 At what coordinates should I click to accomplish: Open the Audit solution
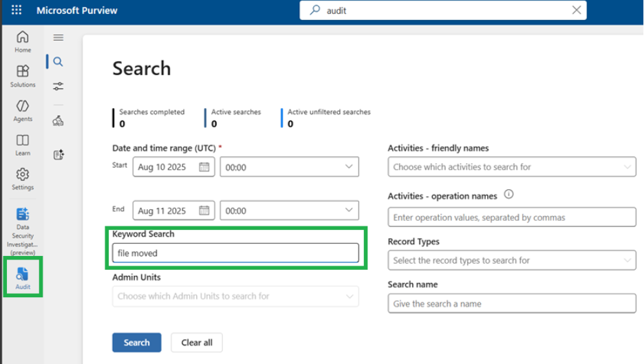[23, 278]
